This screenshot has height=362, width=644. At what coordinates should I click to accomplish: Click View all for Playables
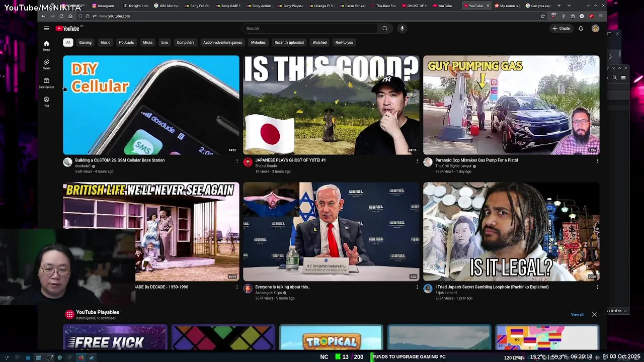[x=577, y=315]
